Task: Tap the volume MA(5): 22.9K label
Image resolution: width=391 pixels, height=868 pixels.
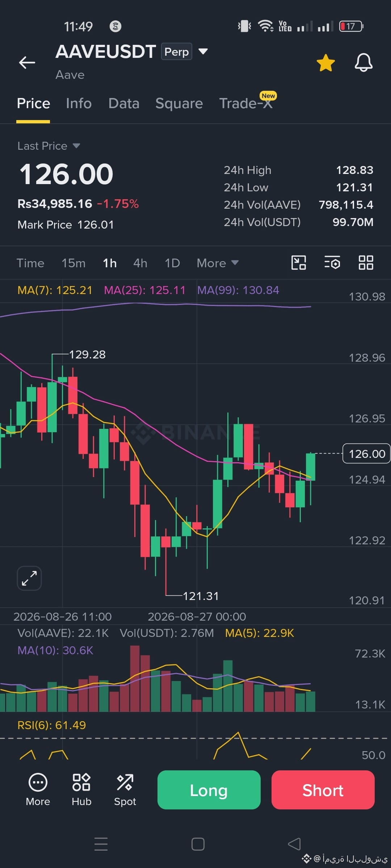Action: pyautogui.click(x=260, y=633)
